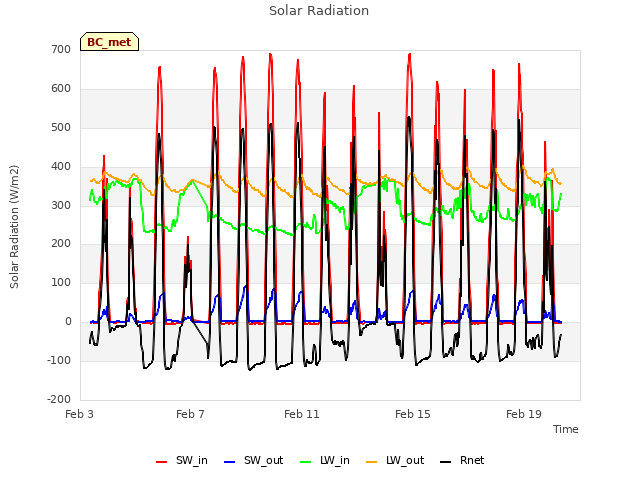640x480 pixels.
Task: Click the -200 y-axis tick label
Action: click(x=59, y=399)
